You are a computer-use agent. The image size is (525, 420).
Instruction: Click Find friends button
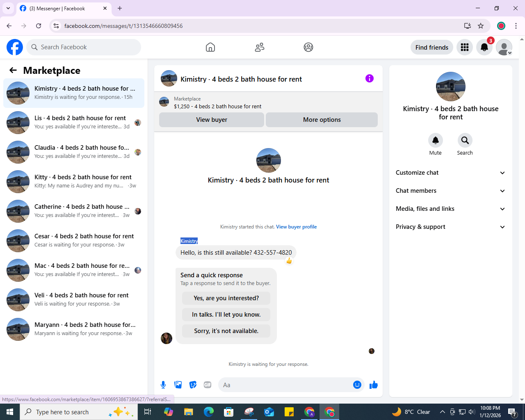pos(432,47)
